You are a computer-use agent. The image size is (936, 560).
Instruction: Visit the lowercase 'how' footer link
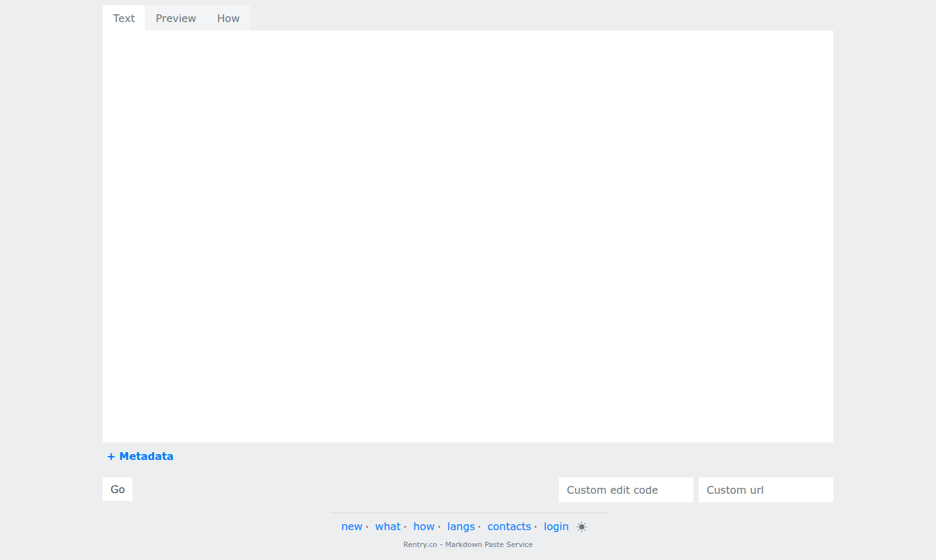tap(424, 527)
